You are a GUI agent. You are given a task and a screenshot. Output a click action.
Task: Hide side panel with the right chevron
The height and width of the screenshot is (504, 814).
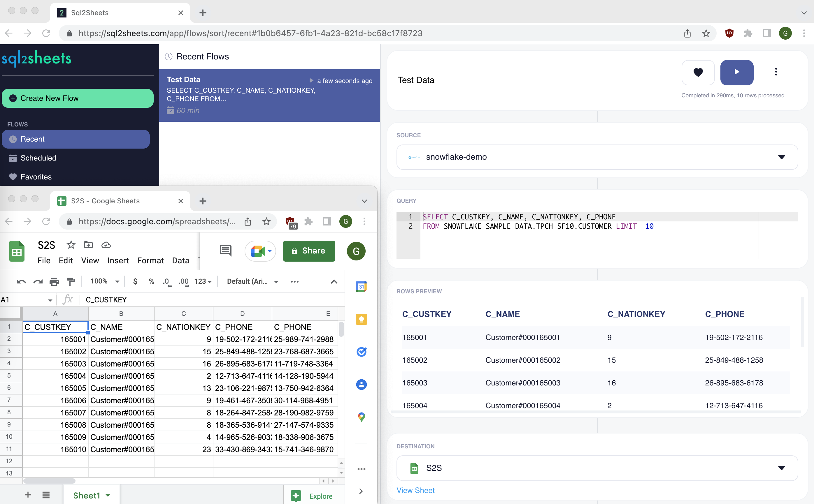point(361,491)
